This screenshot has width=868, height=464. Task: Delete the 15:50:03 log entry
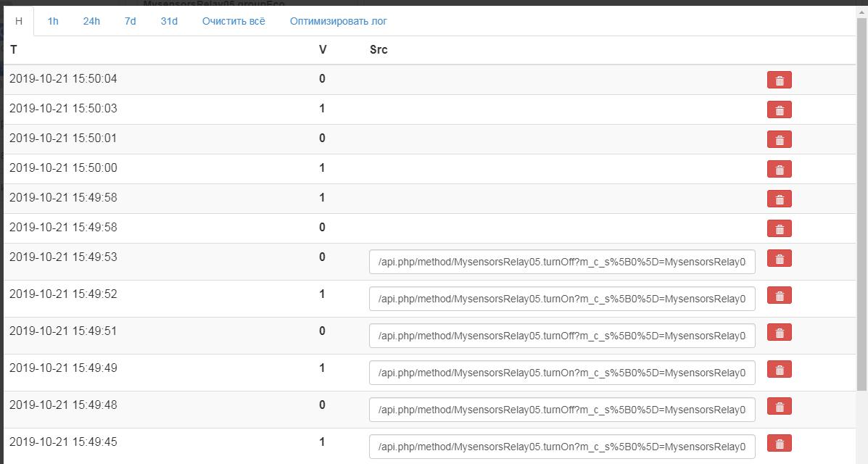click(779, 110)
